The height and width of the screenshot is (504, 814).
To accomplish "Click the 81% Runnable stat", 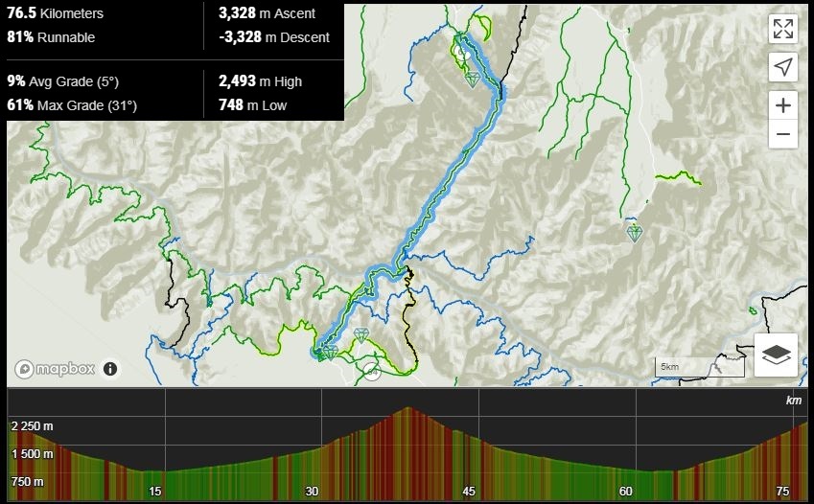I will (51, 37).
